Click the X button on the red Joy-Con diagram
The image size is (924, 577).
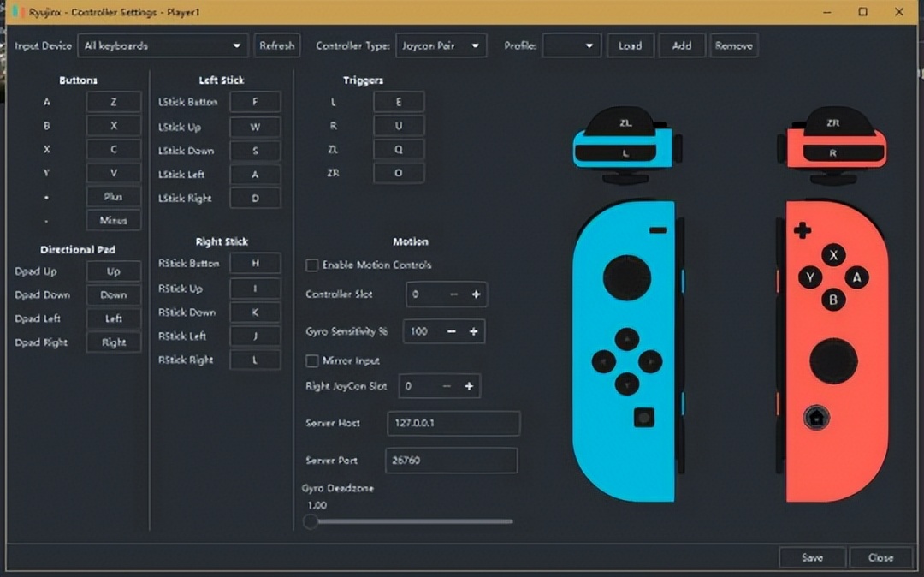835,255
